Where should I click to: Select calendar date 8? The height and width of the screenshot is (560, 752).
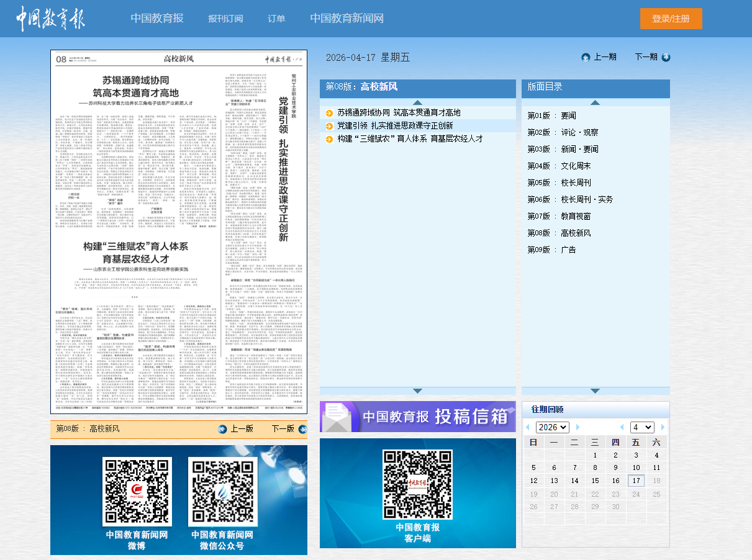click(x=595, y=467)
